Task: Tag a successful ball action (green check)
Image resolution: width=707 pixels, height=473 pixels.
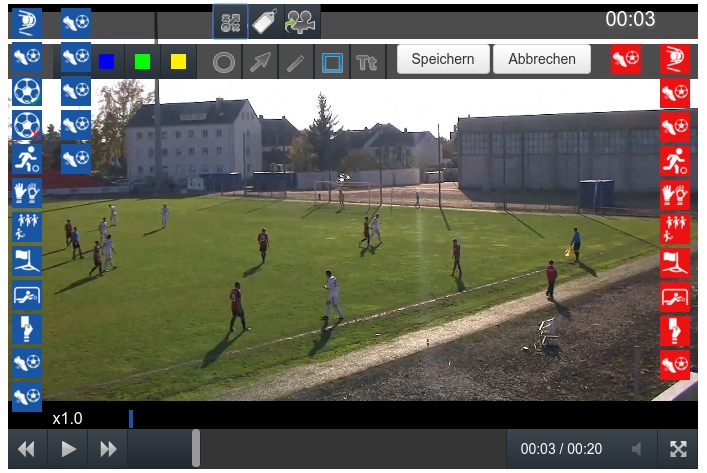Action: coord(27,91)
